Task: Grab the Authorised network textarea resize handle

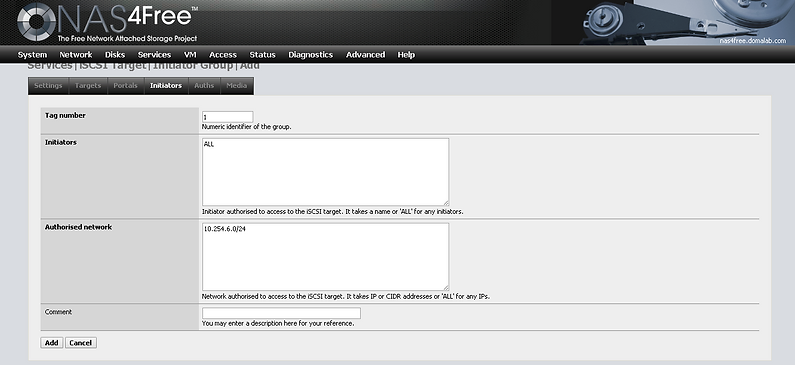Action: click(x=446, y=287)
